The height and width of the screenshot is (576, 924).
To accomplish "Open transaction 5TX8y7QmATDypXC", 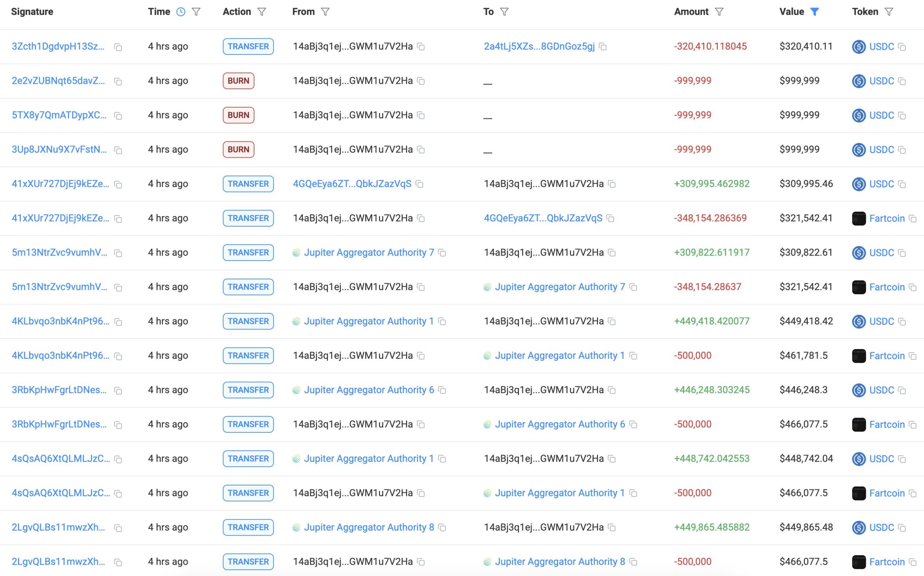I will (x=59, y=115).
